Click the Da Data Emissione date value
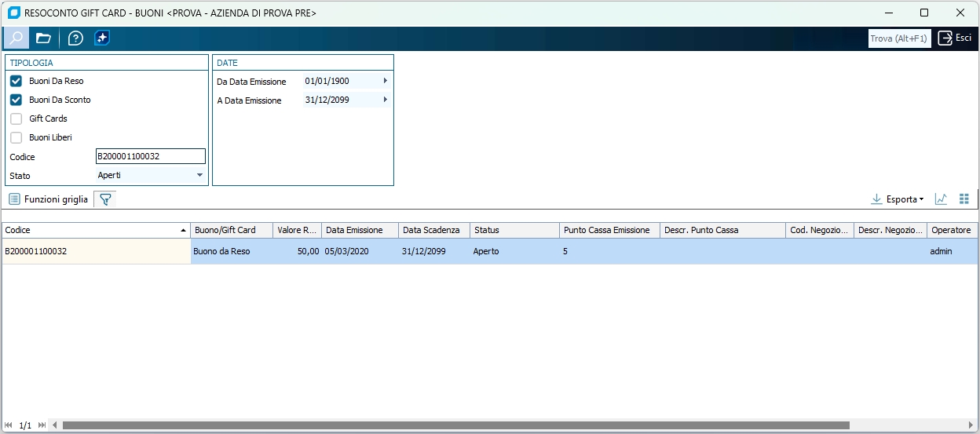 pyautogui.click(x=327, y=81)
